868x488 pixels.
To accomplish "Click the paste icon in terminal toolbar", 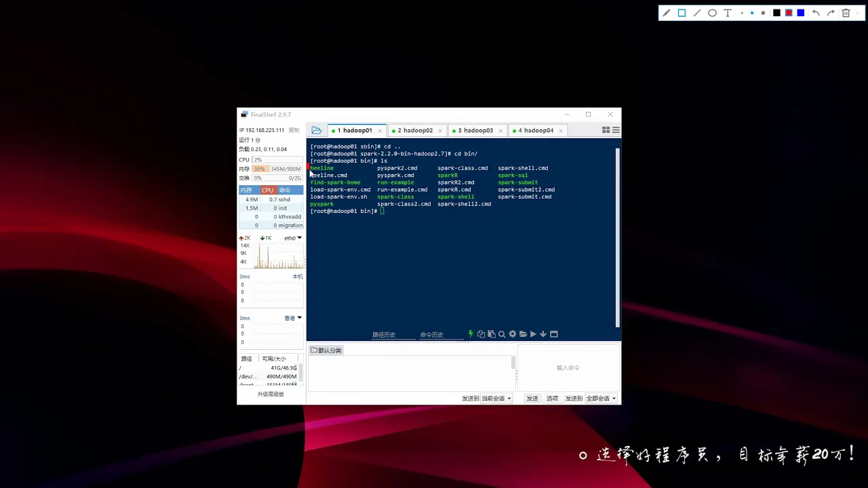I will (491, 334).
